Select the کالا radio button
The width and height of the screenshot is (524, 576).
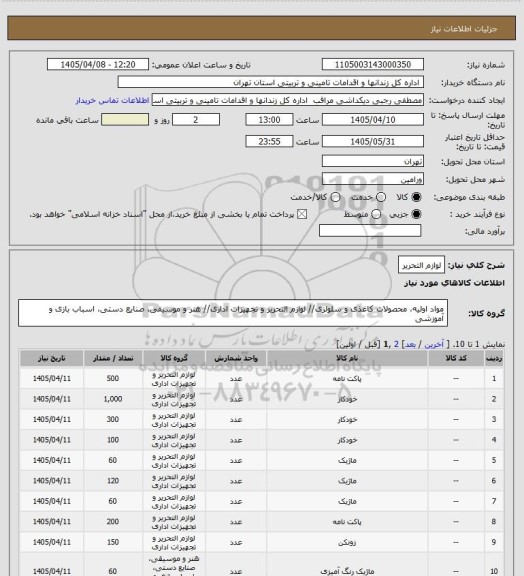(x=416, y=197)
